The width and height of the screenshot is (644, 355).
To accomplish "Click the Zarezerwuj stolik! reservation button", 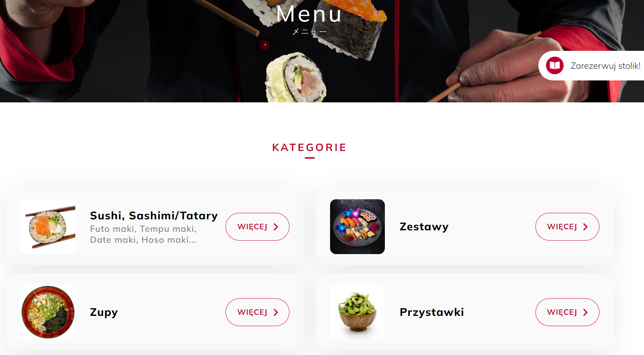I will tap(591, 65).
